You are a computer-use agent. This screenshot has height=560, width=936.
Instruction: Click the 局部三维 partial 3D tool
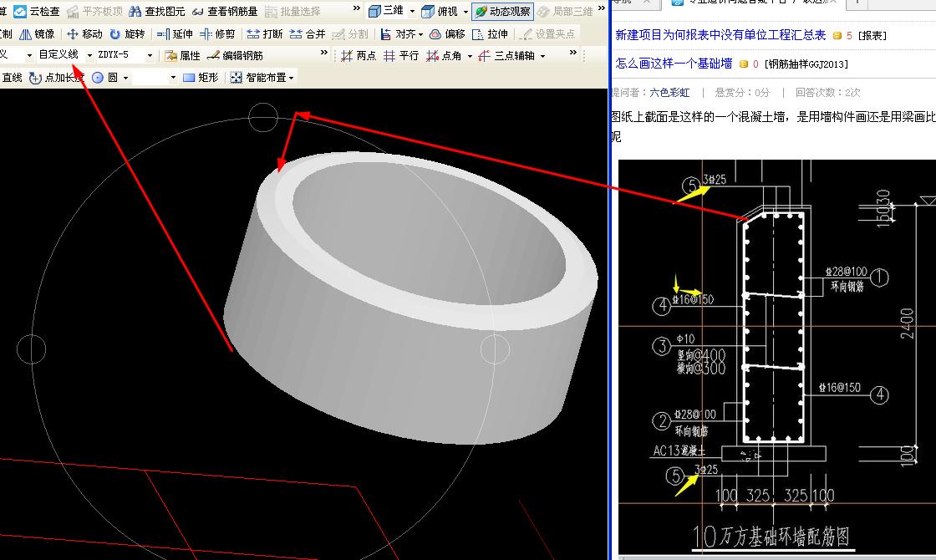click(565, 11)
